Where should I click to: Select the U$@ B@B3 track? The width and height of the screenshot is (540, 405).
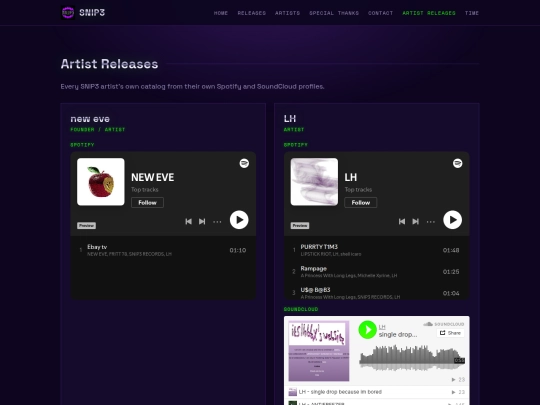pyautogui.click(x=376, y=293)
